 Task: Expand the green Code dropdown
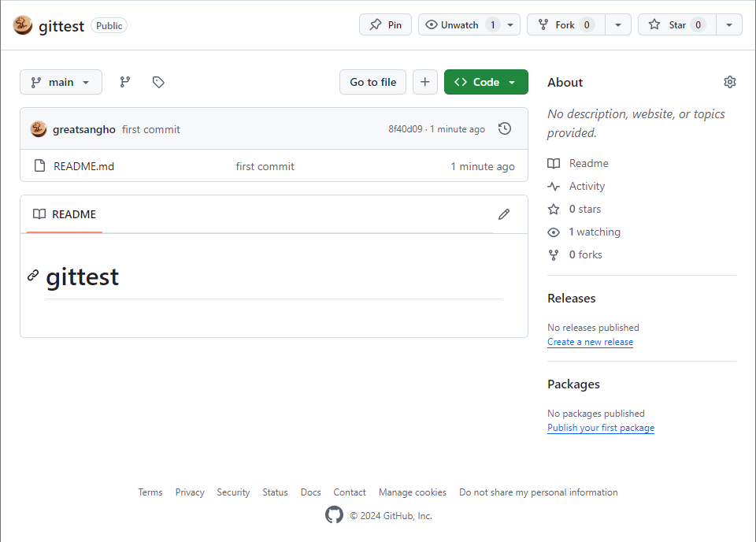click(486, 82)
